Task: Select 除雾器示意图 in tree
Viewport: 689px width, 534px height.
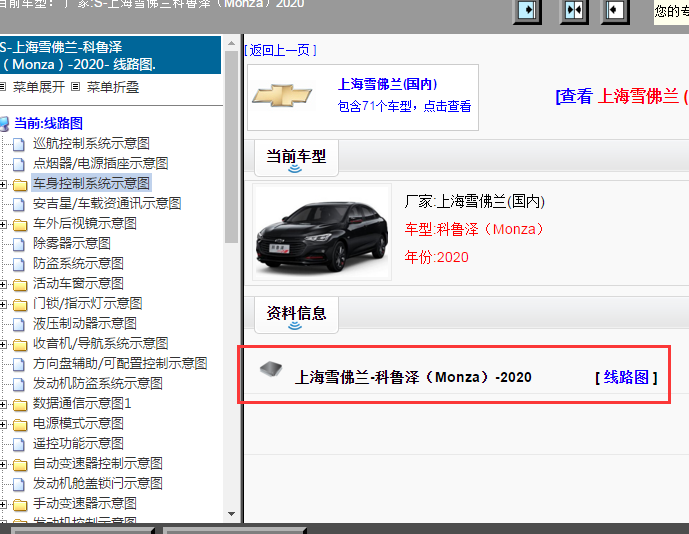Action: tap(72, 243)
